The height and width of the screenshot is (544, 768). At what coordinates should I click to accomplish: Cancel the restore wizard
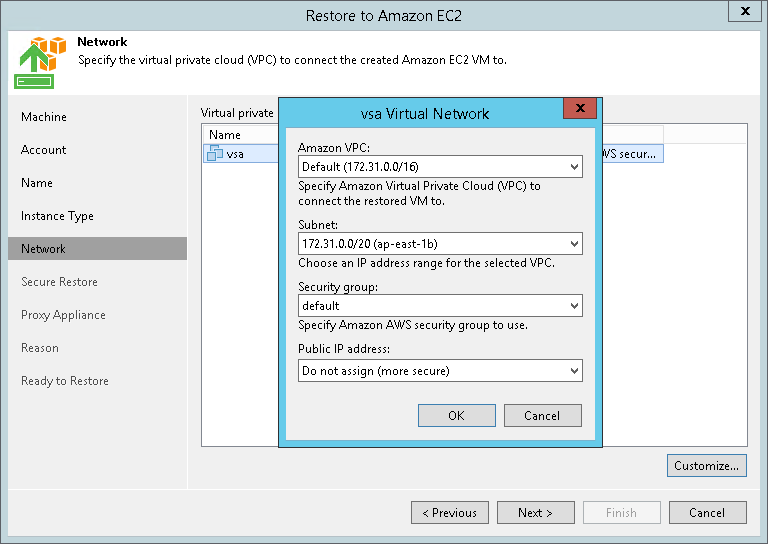[x=707, y=513]
